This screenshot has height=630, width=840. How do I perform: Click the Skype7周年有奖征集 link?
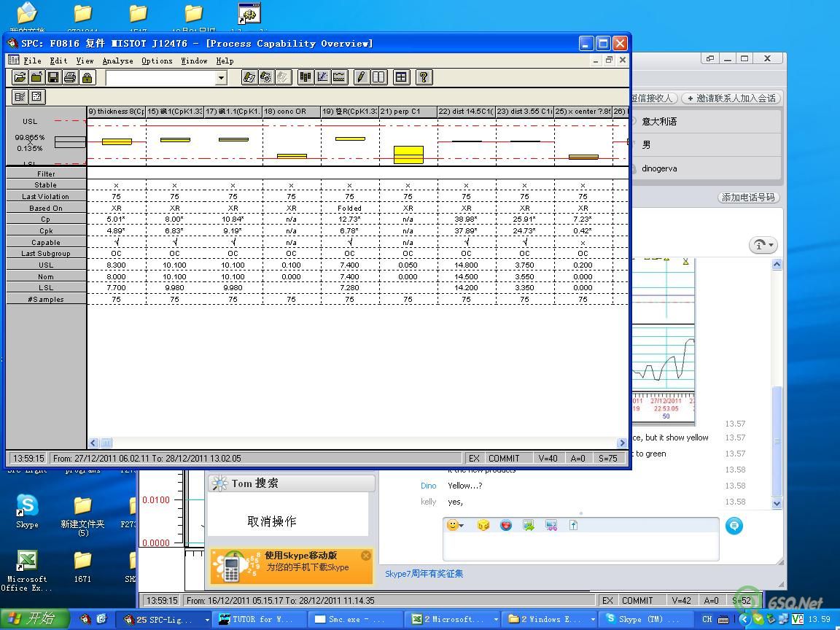(424, 574)
